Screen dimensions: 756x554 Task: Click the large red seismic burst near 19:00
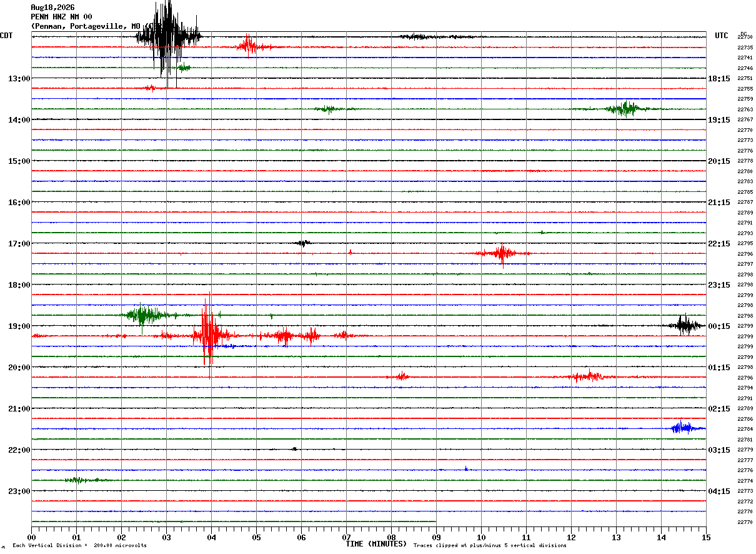tap(209, 335)
